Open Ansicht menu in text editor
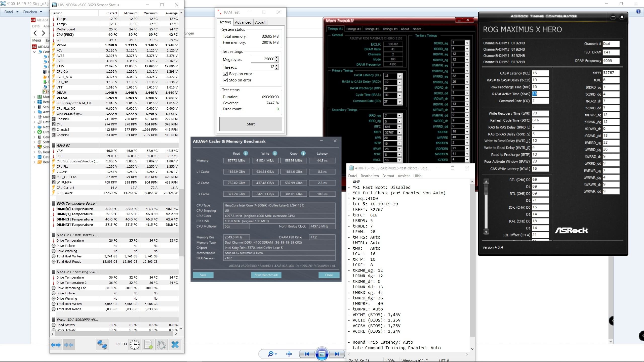This screenshot has height=362, width=644. click(x=404, y=176)
